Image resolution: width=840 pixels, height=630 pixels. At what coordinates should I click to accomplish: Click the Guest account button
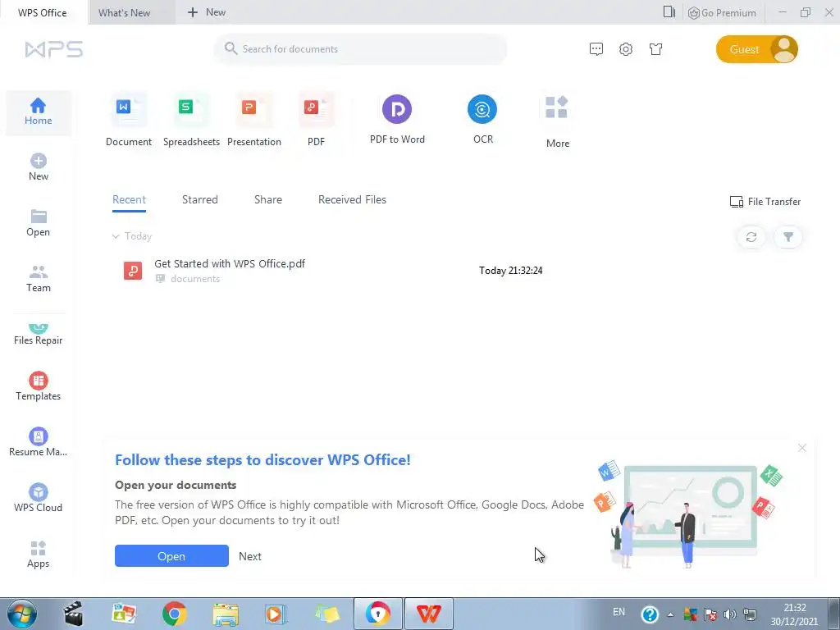click(756, 49)
